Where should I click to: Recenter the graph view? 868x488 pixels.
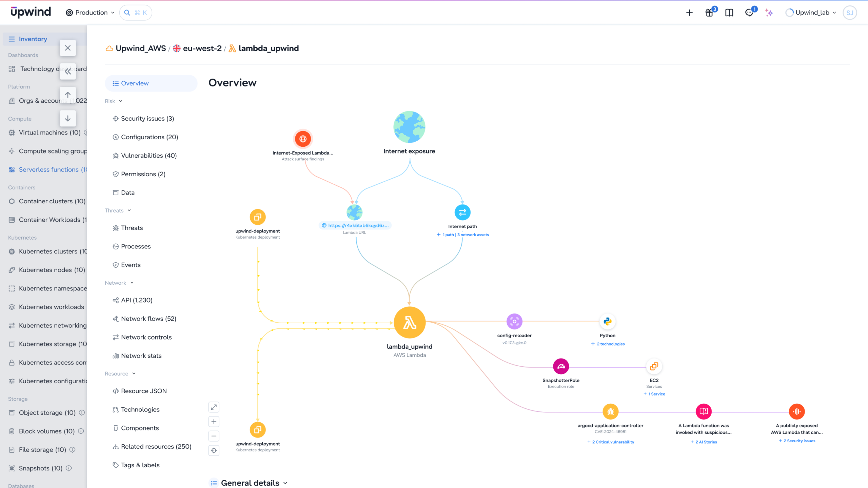click(x=214, y=450)
